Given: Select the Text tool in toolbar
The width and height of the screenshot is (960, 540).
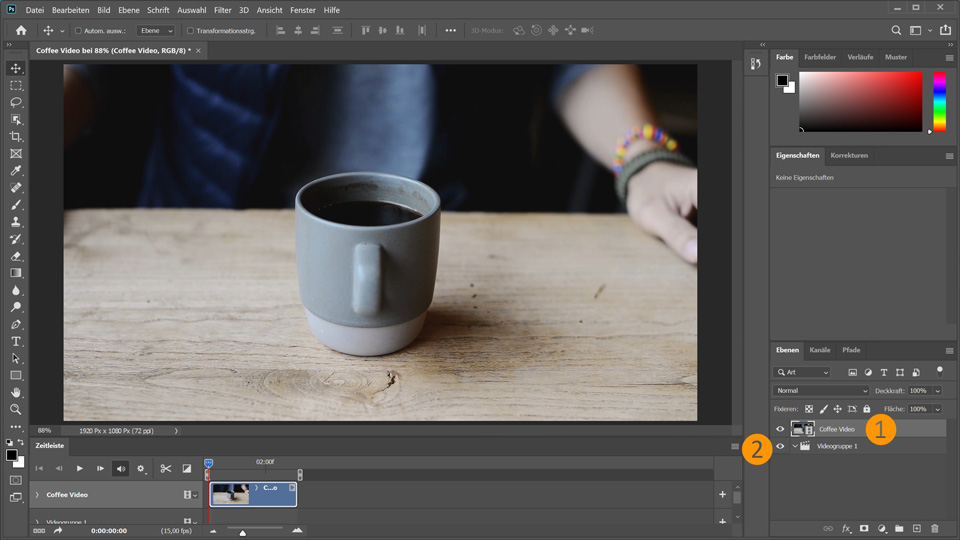Looking at the screenshot, I should [16, 341].
